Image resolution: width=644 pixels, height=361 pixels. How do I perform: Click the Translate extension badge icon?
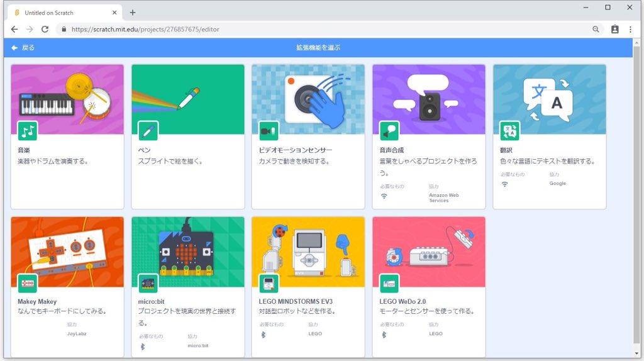(x=509, y=131)
